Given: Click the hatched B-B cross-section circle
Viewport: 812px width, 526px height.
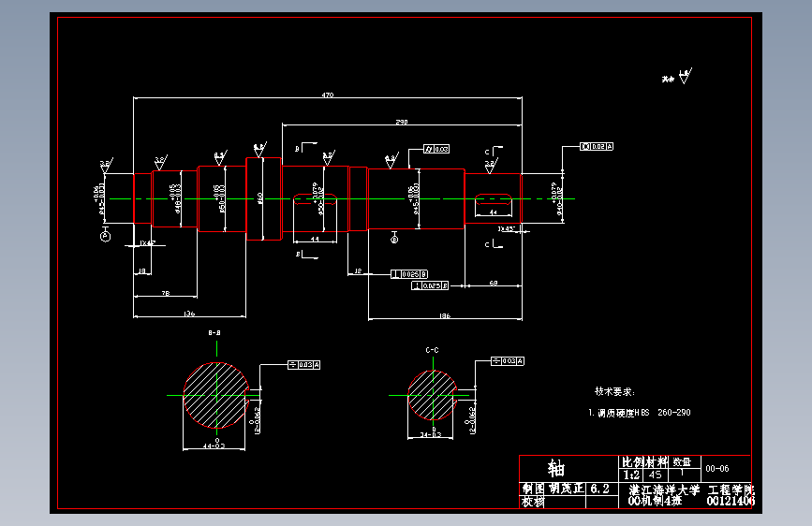Looking at the screenshot, I should [215, 396].
